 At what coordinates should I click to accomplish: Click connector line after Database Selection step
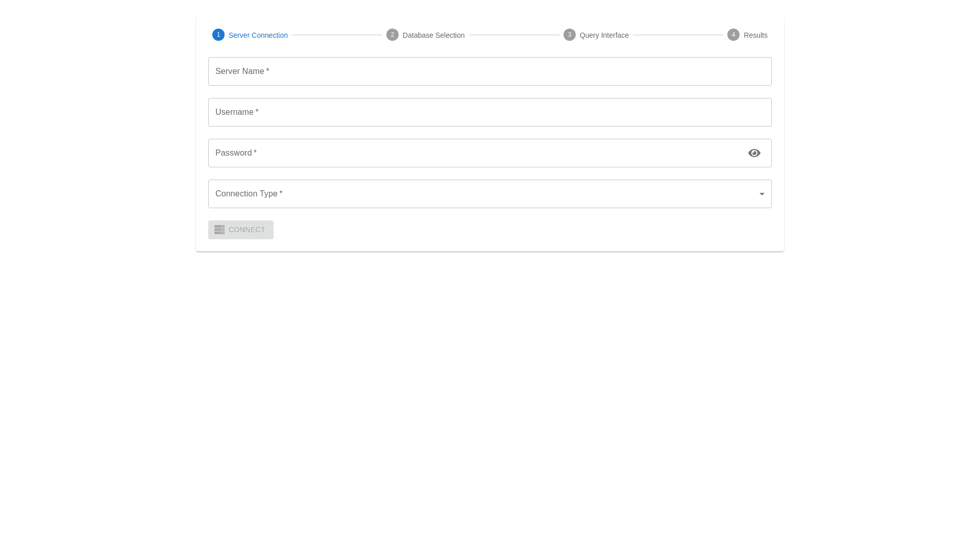pos(514,35)
